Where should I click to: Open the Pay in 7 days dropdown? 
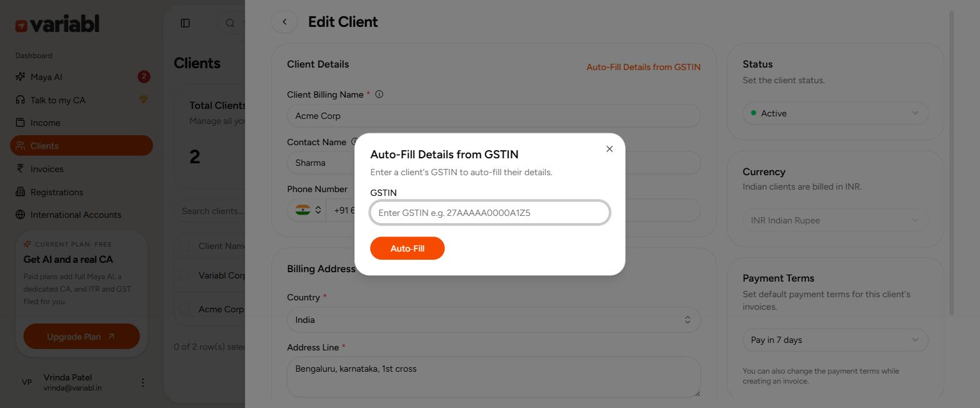click(836, 340)
